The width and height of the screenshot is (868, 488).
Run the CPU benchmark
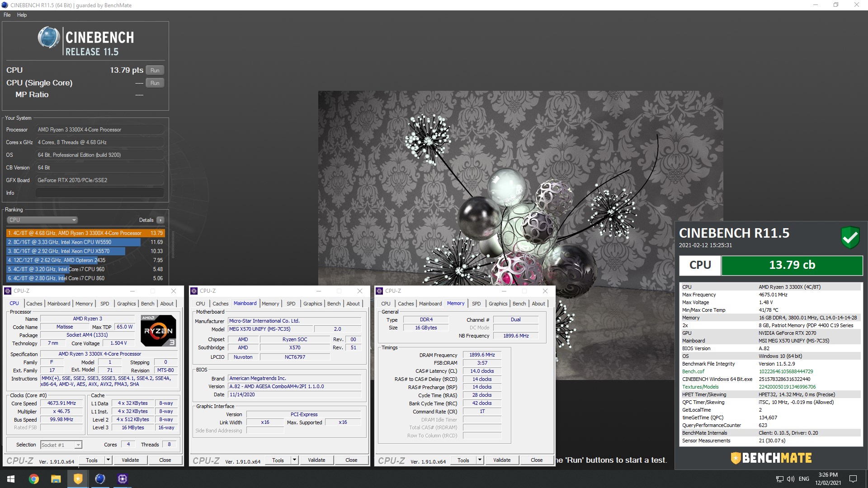155,70
